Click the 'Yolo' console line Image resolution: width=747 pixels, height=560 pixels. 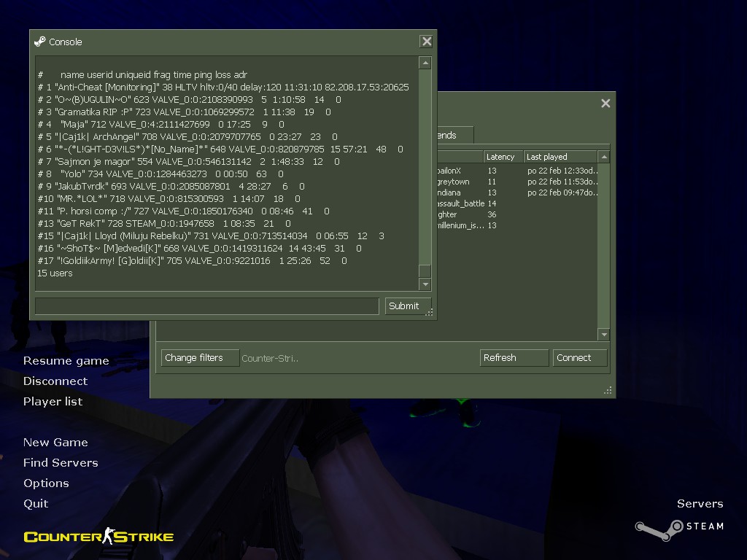pos(160,174)
